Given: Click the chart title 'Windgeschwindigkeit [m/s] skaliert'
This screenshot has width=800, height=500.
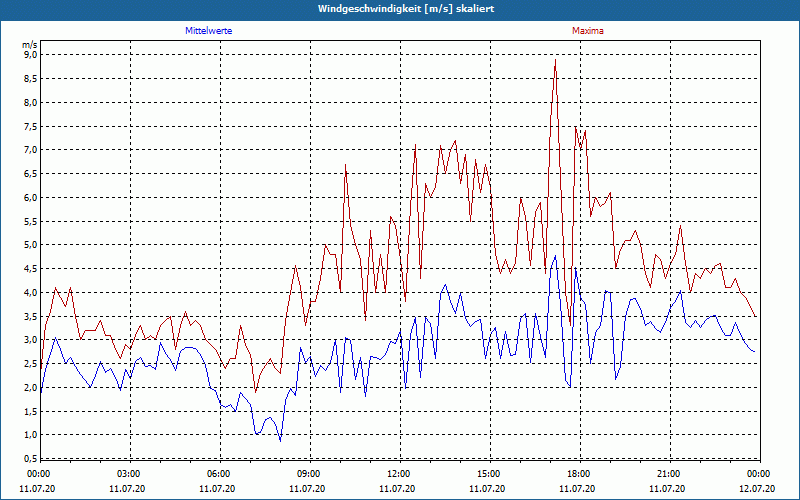Looking at the screenshot, I should click(x=406, y=9).
